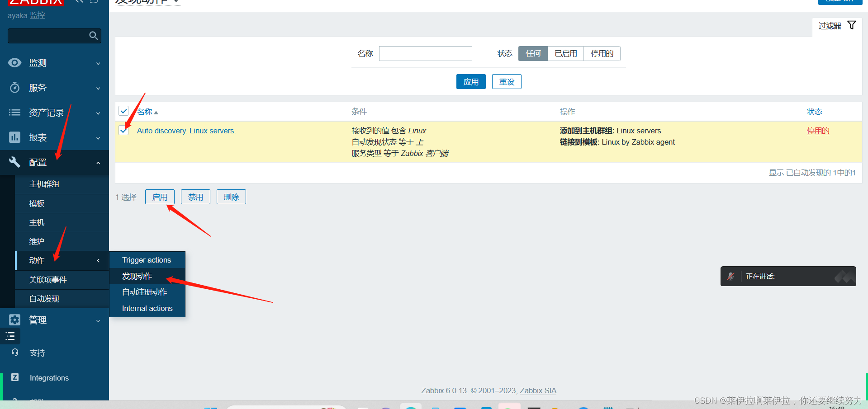Open Trigger actions submenu entry

click(147, 260)
